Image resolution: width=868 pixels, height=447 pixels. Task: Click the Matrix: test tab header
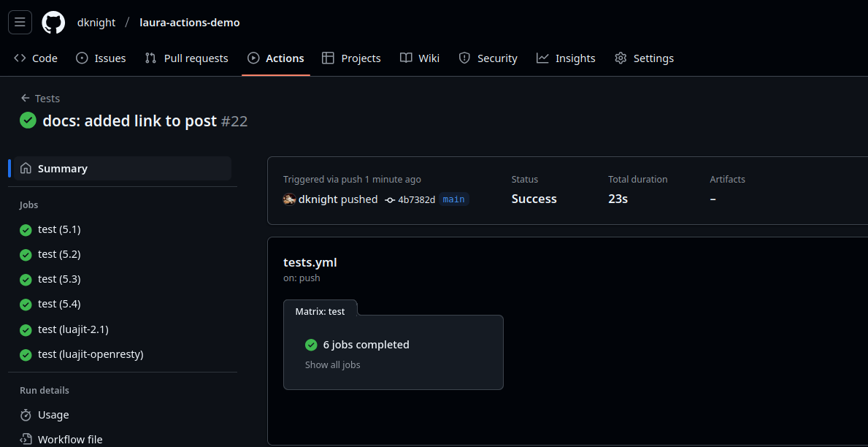click(x=320, y=311)
